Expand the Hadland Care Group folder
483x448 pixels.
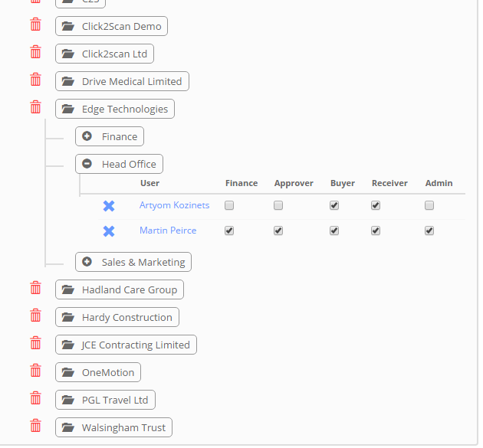(x=120, y=289)
